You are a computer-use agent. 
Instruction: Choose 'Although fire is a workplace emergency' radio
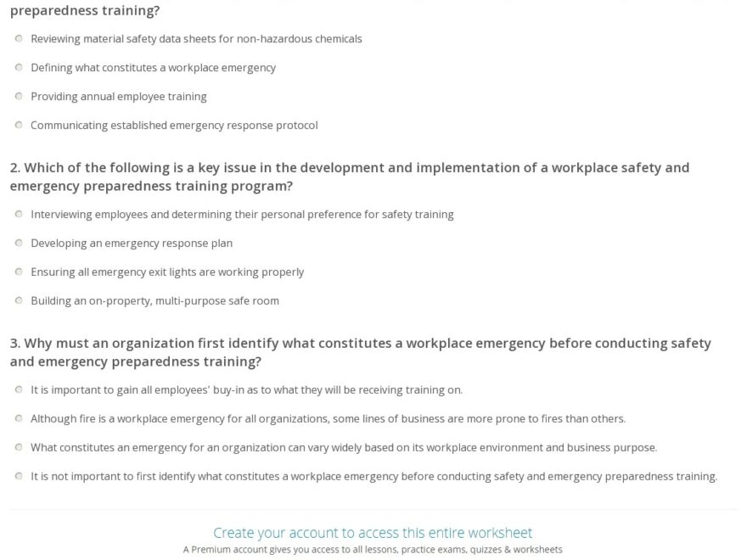[19, 419]
